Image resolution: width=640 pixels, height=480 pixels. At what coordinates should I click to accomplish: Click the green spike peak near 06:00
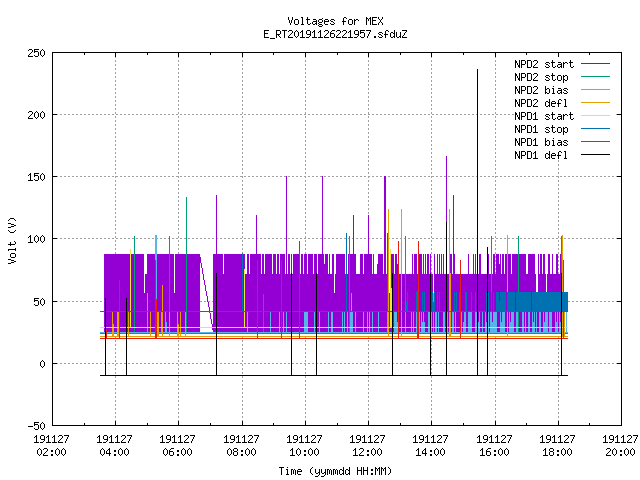point(187,198)
